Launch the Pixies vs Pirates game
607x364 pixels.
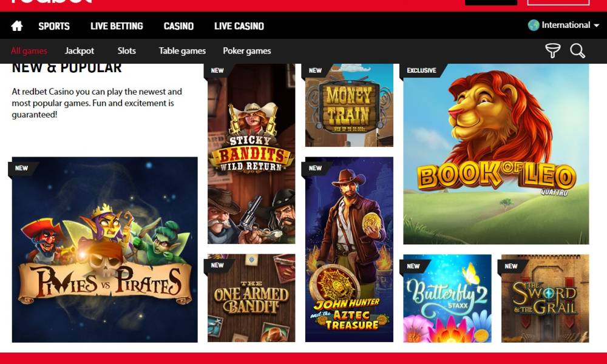click(104, 249)
